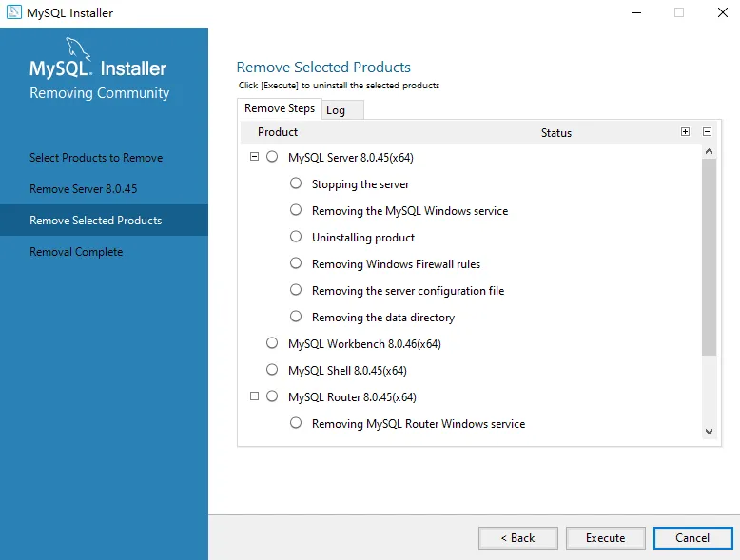Collapse the MySQL Server 8.0.45 tree node
The width and height of the screenshot is (740, 560).
(x=254, y=157)
